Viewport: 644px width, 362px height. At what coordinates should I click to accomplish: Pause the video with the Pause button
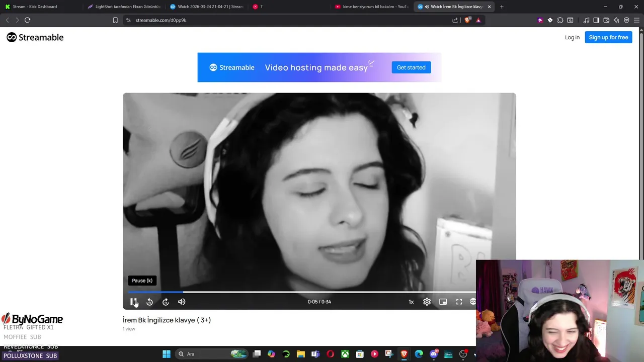[x=133, y=302]
